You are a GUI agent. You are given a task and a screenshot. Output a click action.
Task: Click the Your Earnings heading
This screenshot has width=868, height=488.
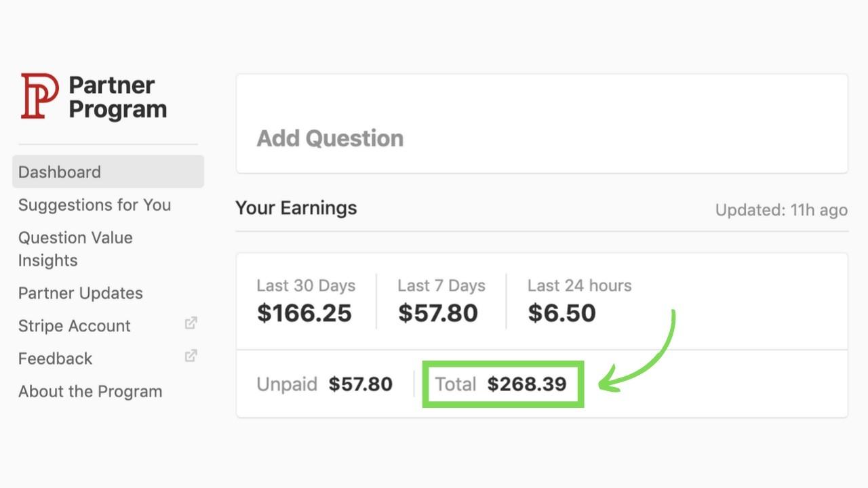(296, 208)
